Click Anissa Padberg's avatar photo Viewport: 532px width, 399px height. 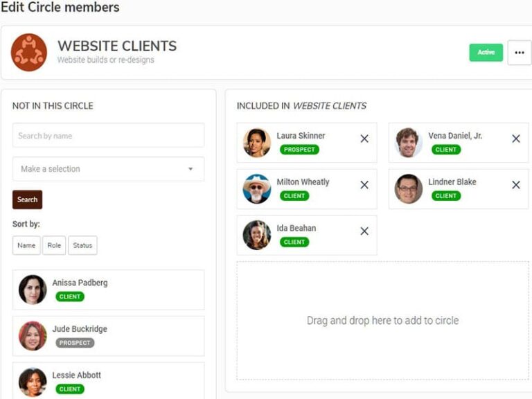pos(33,290)
